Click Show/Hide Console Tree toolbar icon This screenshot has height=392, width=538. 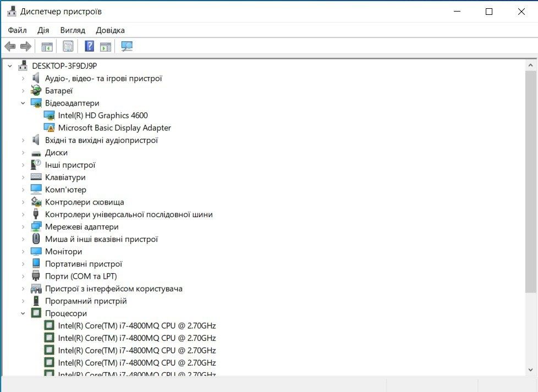tap(47, 46)
